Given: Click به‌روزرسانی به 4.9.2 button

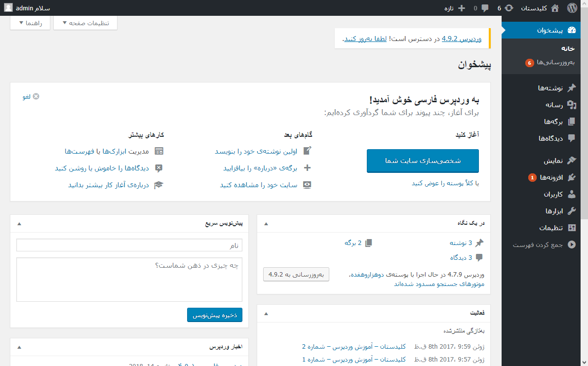Looking at the screenshot, I should click(x=296, y=274).
